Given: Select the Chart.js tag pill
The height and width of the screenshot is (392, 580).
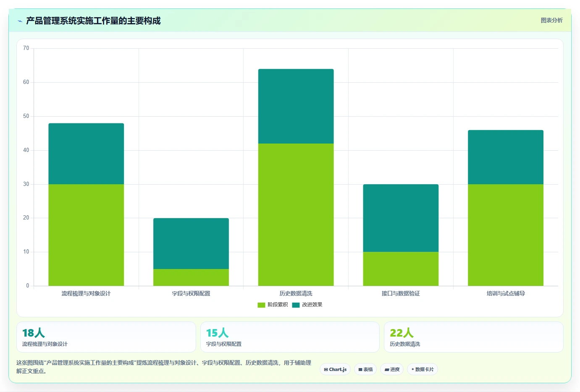Looking at the screenshot, I should click(335, 369).
